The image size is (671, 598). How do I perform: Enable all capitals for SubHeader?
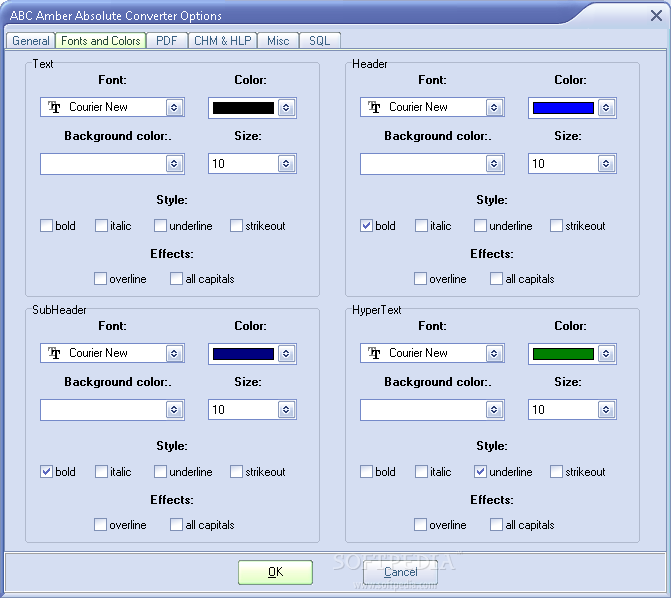176,525
